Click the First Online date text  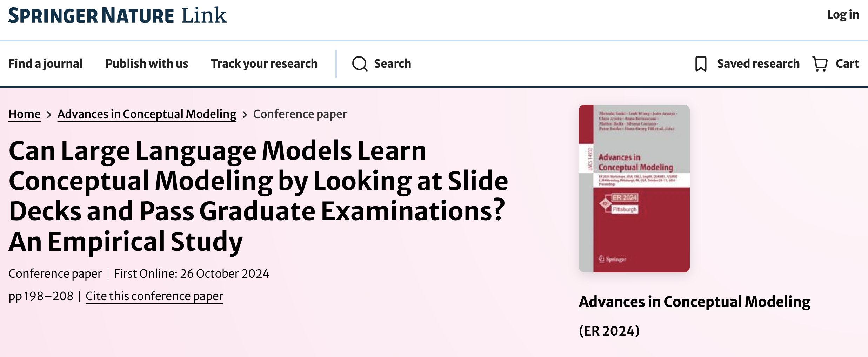click(x=192, y=274)
